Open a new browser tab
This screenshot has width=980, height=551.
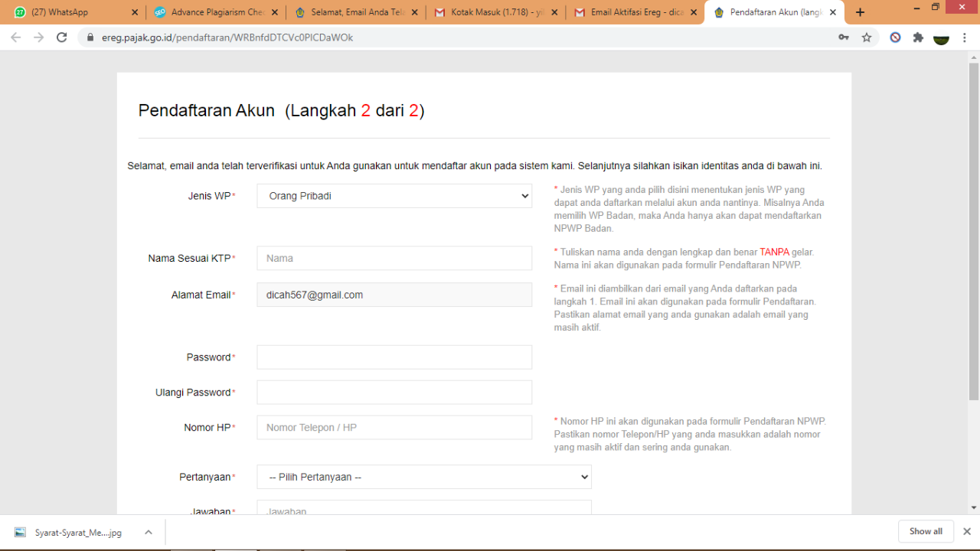[860, 12]
